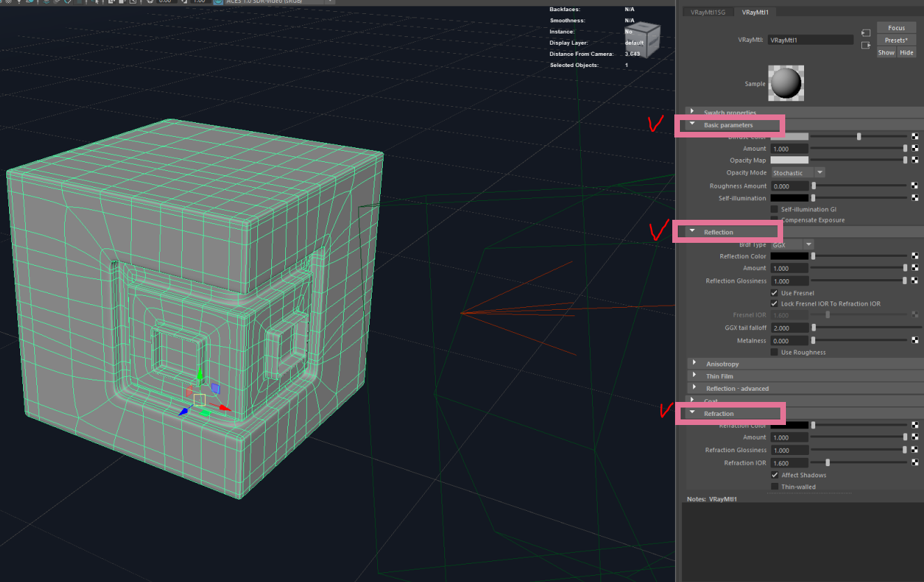Open the Reflection Color swatch
Viewport: 924px width, 582px height.
tap(789, 257)
